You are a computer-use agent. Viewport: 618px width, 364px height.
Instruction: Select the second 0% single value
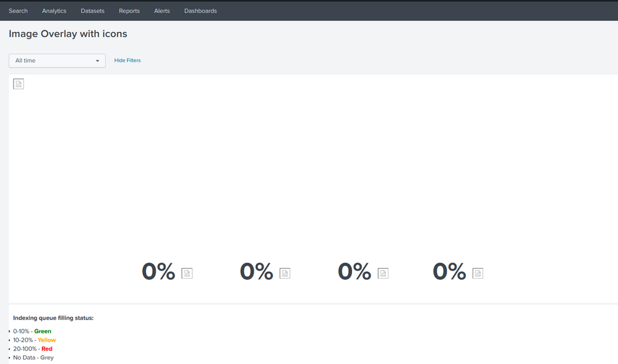[256, 272]
